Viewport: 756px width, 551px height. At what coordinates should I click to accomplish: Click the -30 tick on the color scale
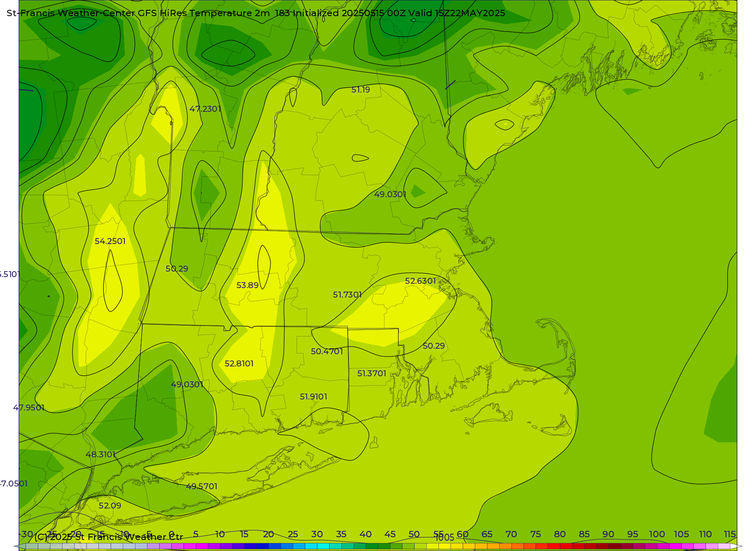point(26,534)
